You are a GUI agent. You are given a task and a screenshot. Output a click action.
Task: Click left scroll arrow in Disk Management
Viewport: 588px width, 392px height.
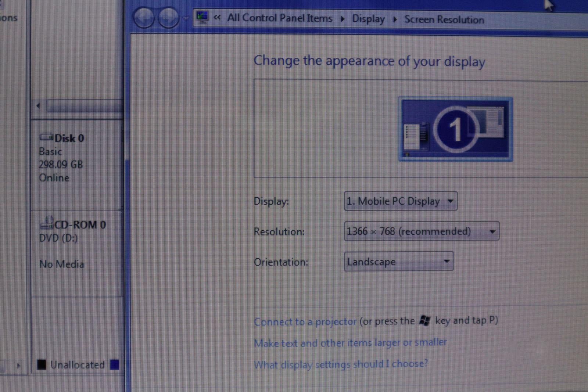click(38, 106)
